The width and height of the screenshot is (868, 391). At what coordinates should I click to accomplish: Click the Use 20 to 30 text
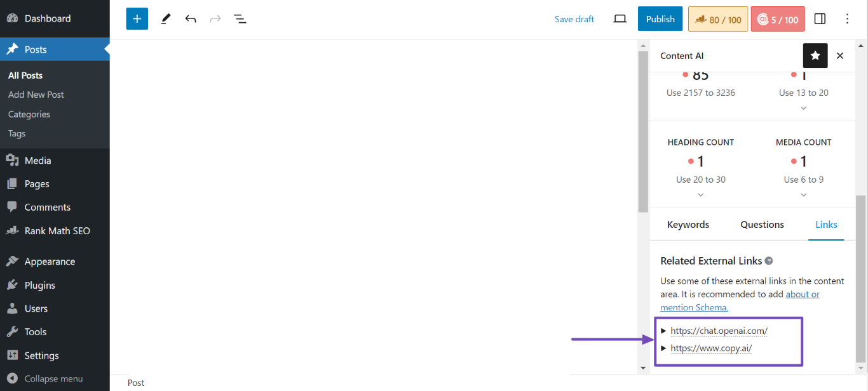click(701, 180)
